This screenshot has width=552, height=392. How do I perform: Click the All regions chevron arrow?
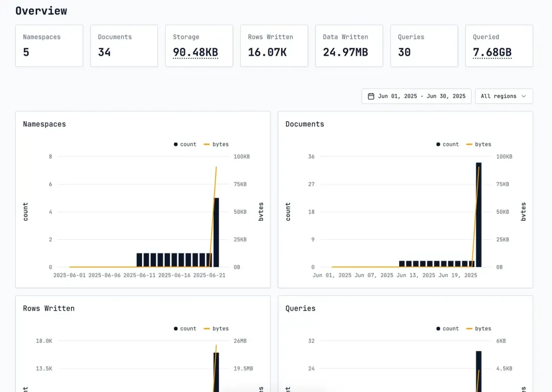coord(523,96)
